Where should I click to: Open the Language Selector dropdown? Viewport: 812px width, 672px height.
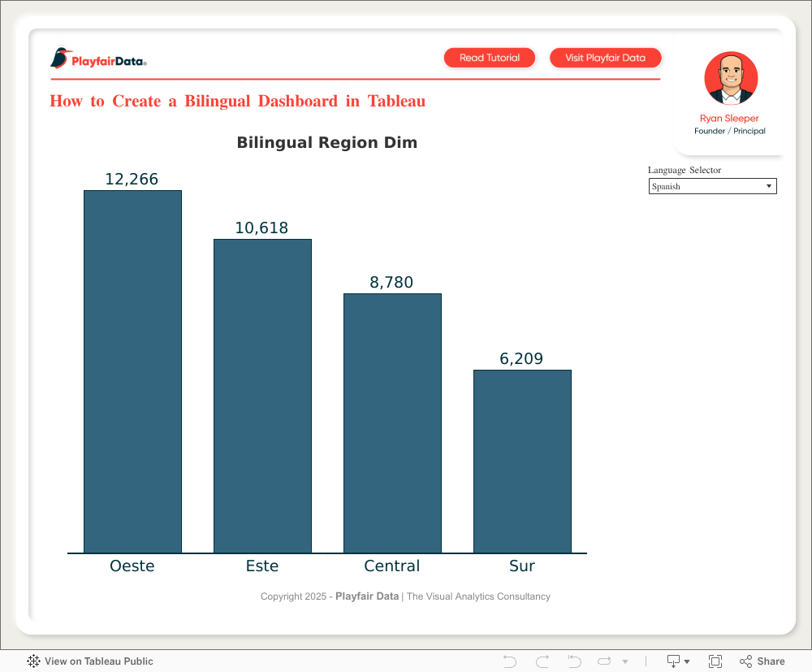(x=712, y=186)
